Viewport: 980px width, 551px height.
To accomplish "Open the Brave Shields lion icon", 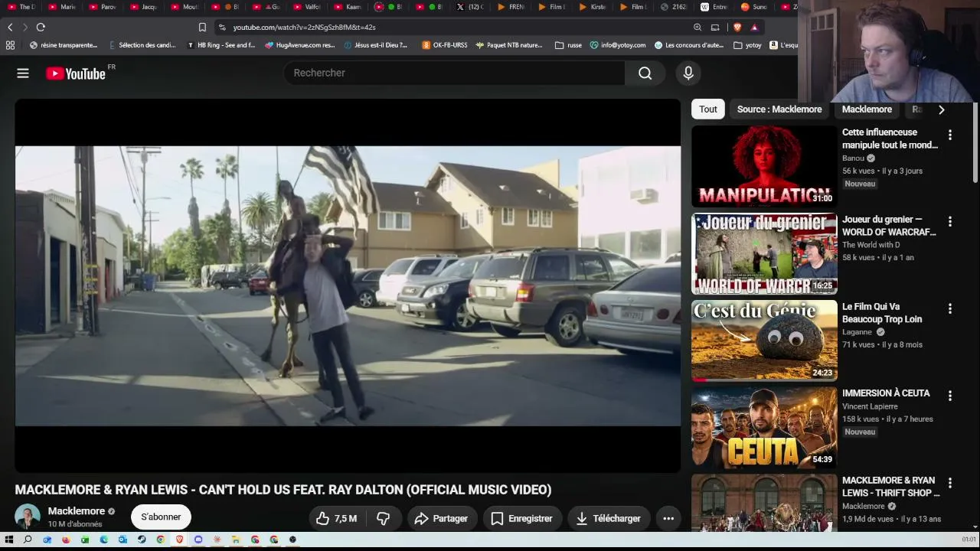I will [737, 28].
